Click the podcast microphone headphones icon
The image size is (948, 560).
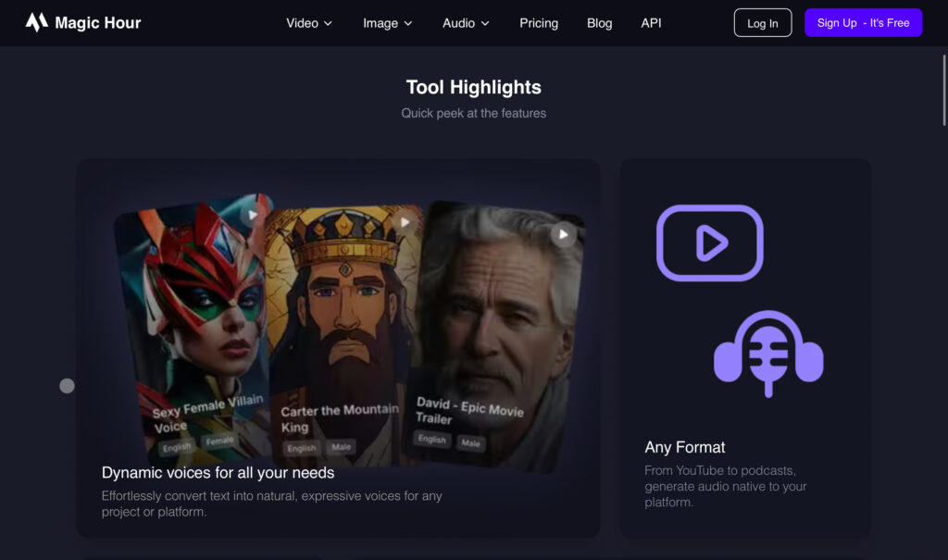coord(767,353)
